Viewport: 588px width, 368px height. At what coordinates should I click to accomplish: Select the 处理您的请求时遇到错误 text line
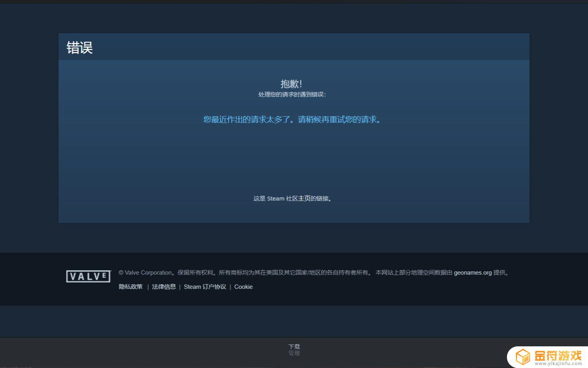pos(292,95)
